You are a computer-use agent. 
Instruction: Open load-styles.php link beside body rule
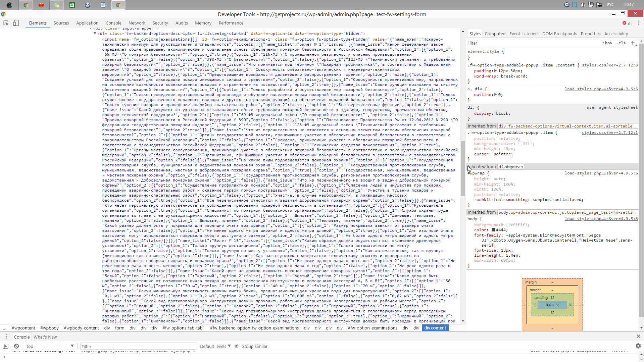[601, 219]
